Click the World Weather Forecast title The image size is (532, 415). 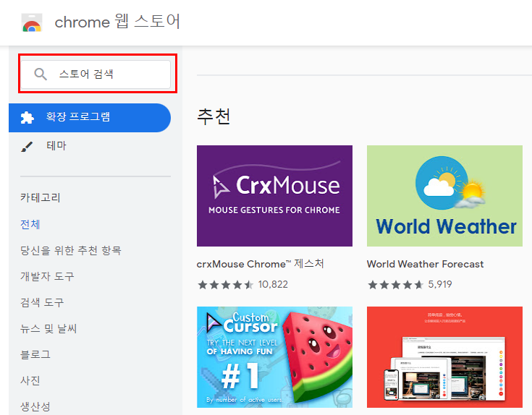point(425,264)
